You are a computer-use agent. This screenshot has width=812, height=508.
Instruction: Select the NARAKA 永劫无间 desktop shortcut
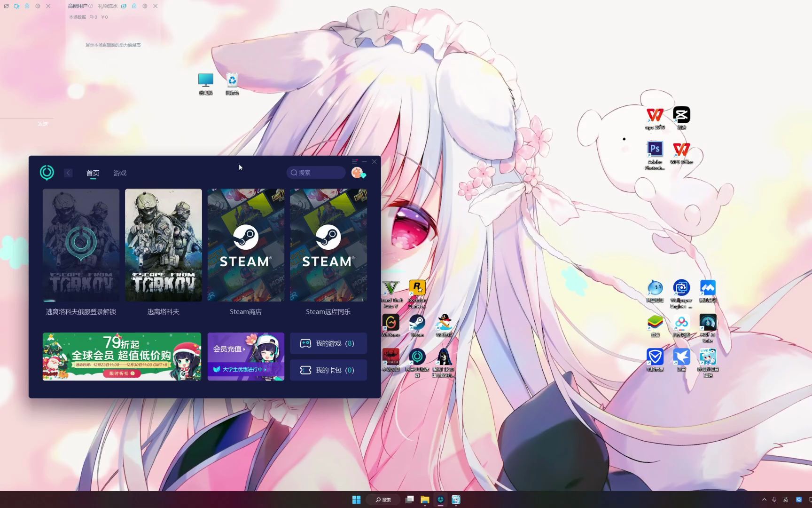390,360
